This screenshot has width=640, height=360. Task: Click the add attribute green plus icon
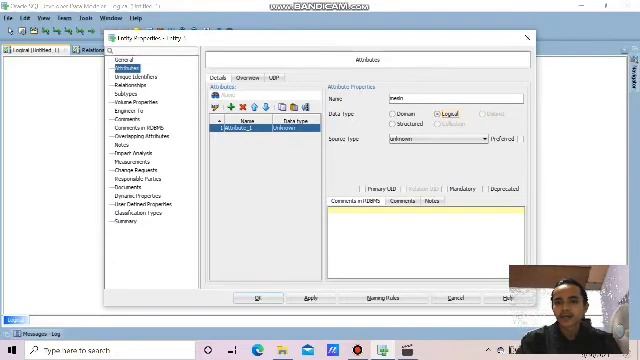pos(231,107)
